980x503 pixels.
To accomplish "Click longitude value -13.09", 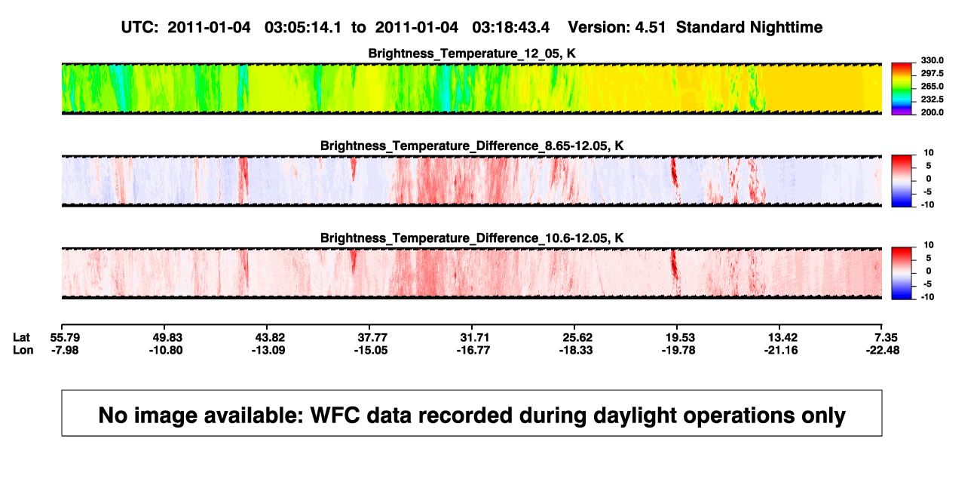I will point(270,350).
